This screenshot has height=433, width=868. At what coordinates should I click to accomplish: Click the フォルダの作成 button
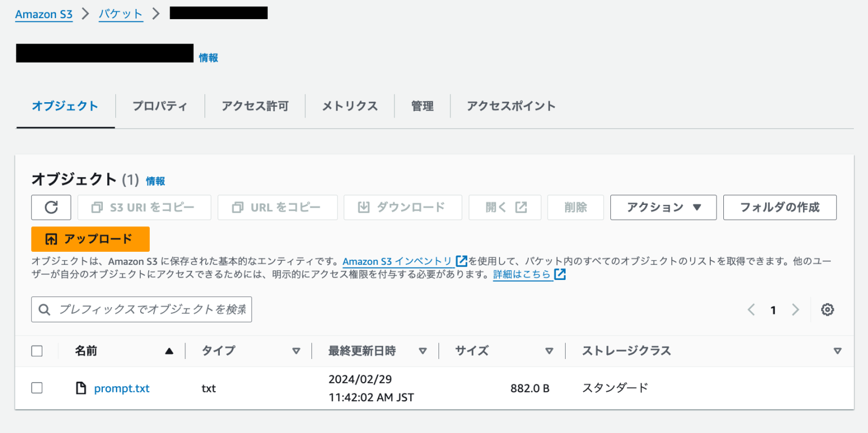(780, 207)
